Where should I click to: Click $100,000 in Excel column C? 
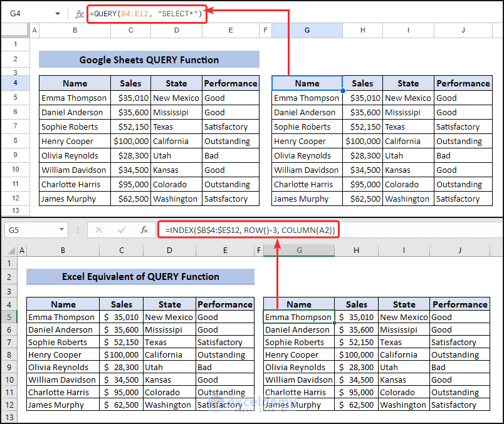click(122, 354)
